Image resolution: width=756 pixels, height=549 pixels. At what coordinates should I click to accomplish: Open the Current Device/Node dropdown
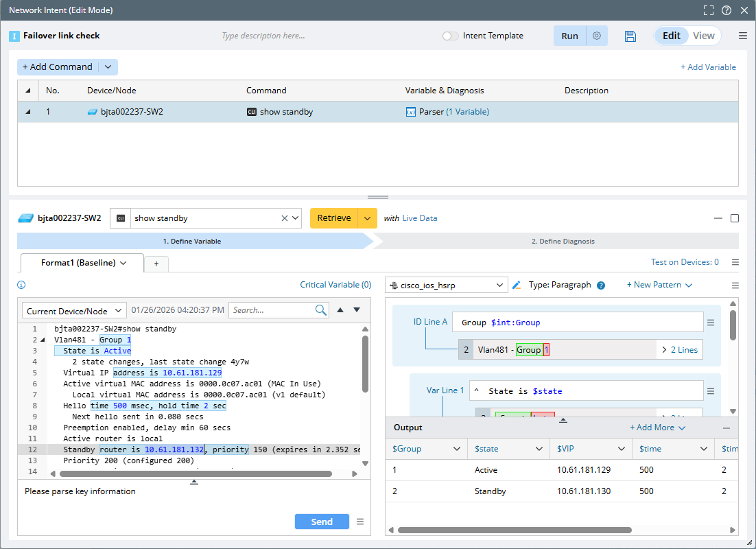coord(74,311)
